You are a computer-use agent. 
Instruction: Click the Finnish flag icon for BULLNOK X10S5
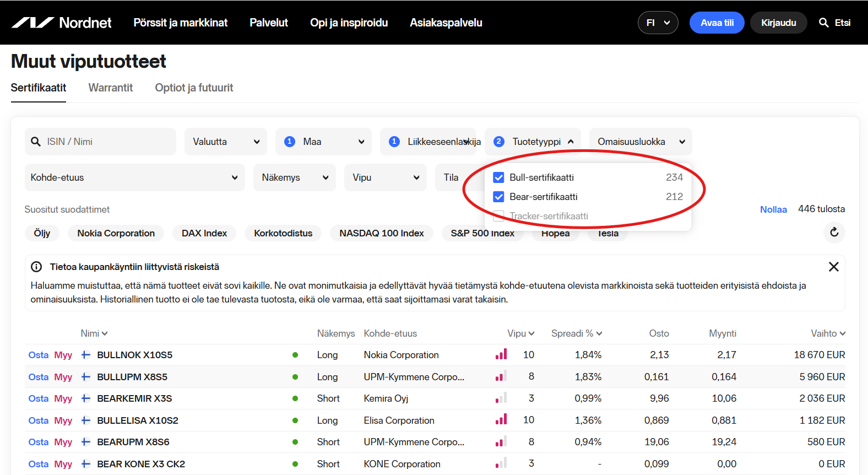[86, 355]
